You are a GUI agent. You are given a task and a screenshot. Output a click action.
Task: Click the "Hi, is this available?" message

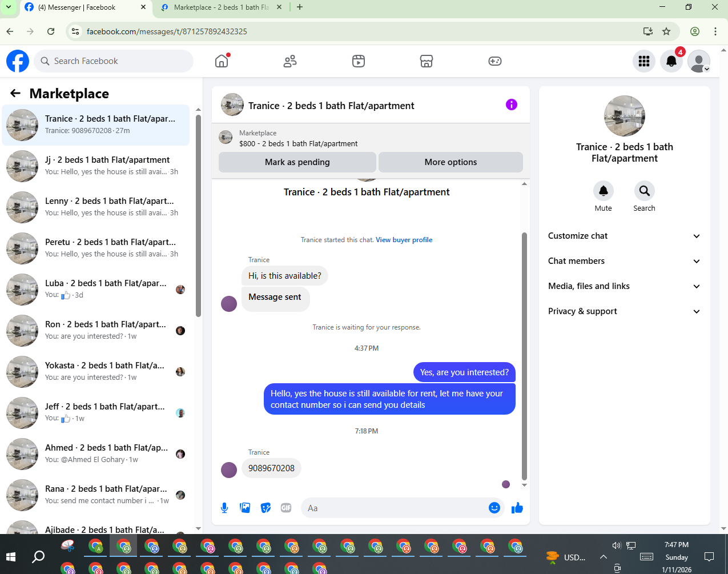coord(285,276)
